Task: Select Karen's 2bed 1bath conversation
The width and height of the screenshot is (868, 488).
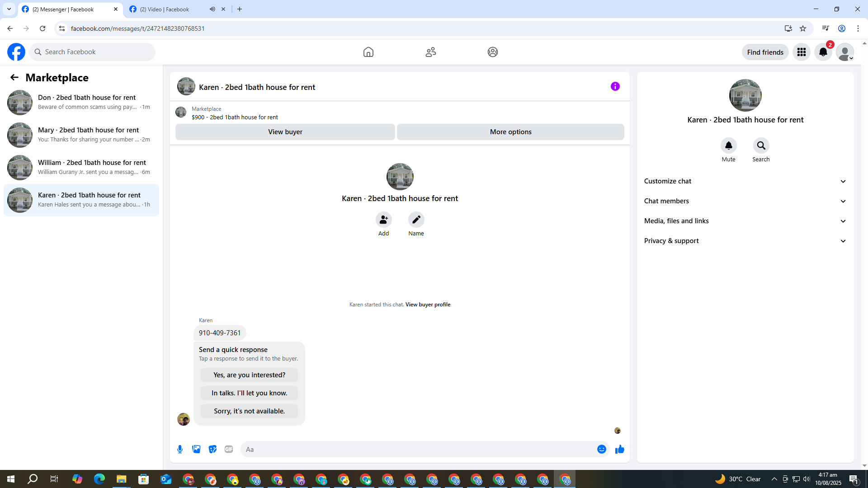Action: pyautogui.click(x=81, y=200)
